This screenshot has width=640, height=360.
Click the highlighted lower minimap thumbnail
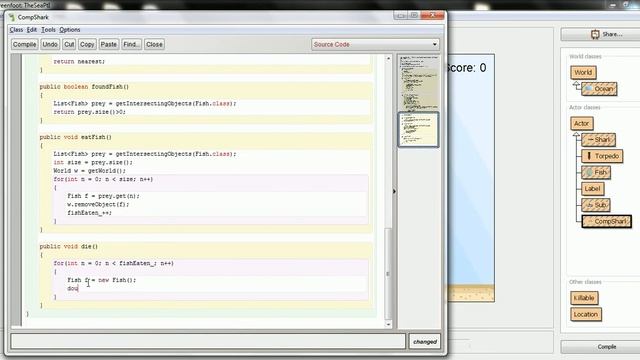(418, 129)
